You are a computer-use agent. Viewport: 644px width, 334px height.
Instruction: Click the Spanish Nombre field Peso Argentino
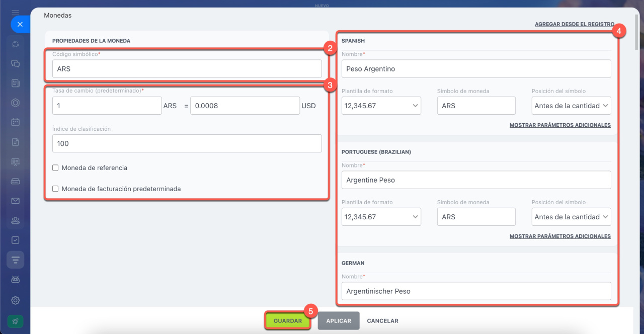[476, 69]
